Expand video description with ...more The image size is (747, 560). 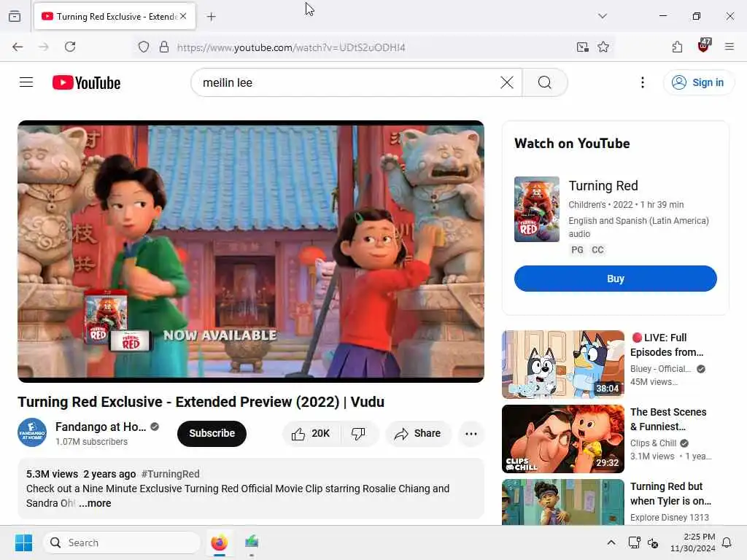[x=95, y=503]
